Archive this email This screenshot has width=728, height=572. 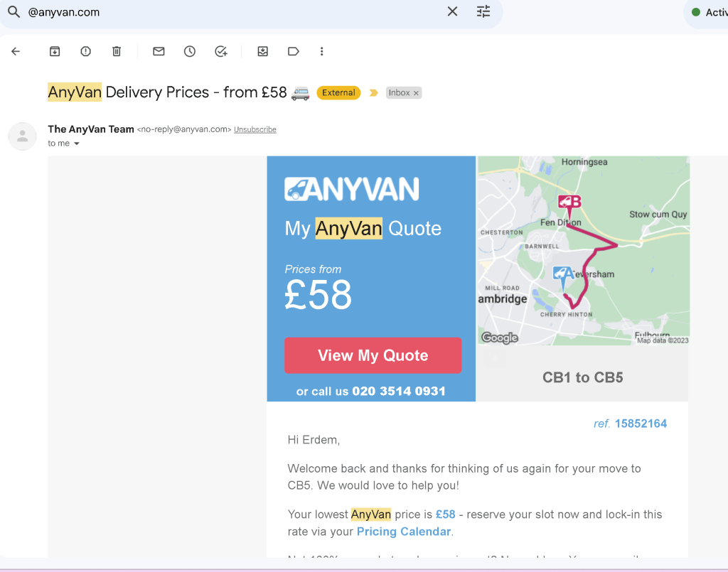[55, 51]
